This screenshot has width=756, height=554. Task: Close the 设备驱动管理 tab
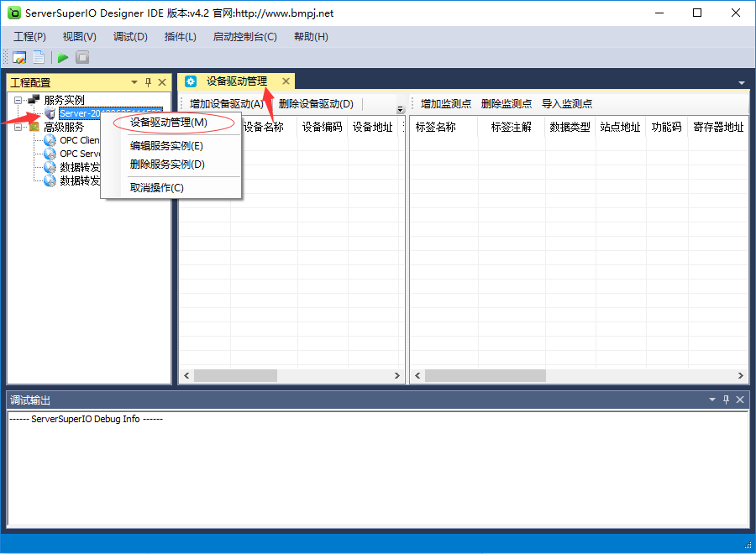coord(286,81)
